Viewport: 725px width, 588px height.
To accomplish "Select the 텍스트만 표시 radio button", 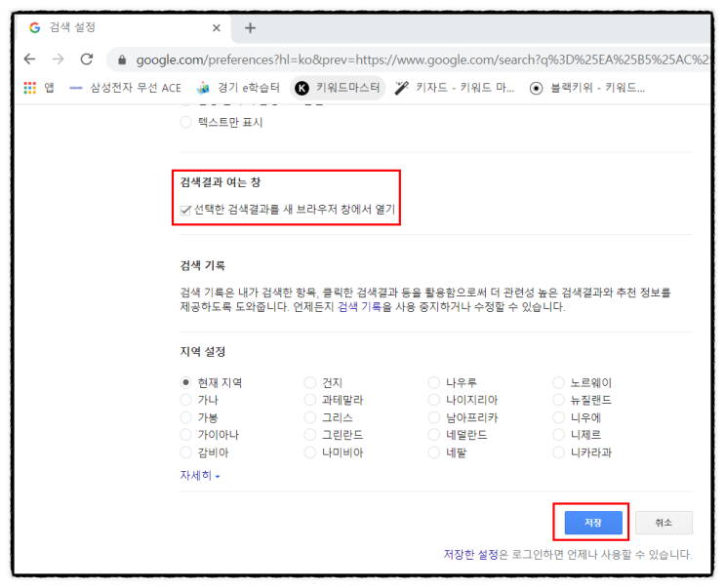I will coord(185,123).
